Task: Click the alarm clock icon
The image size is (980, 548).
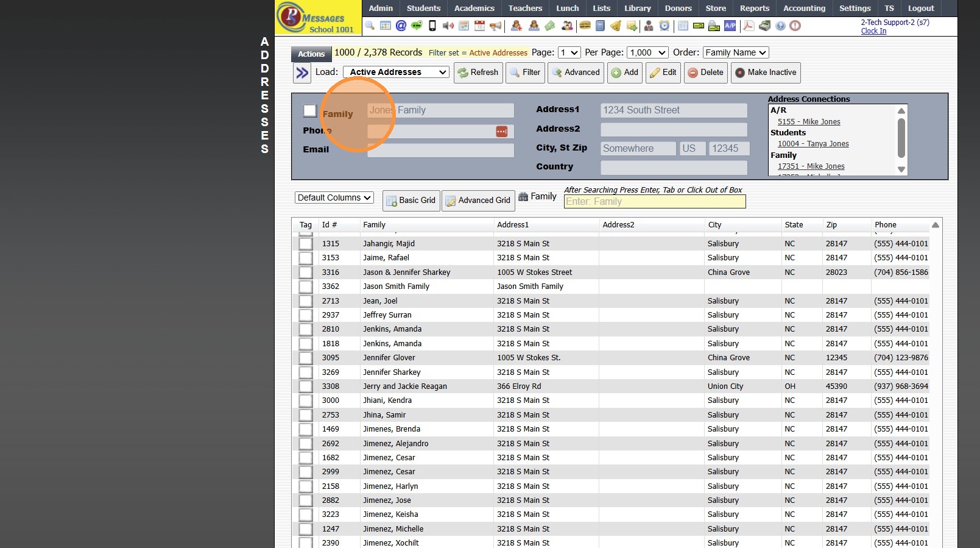Action: point(664,26)
